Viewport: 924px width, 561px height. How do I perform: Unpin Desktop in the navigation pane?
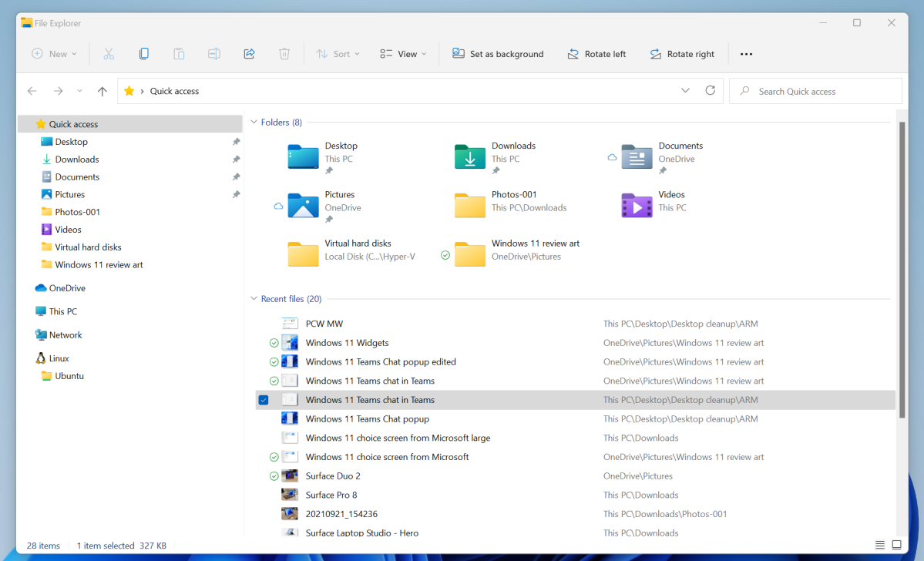coord(236,142)
